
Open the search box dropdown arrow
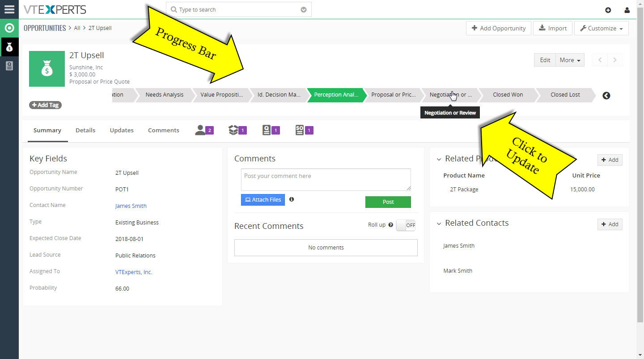(x=304, y=9)
